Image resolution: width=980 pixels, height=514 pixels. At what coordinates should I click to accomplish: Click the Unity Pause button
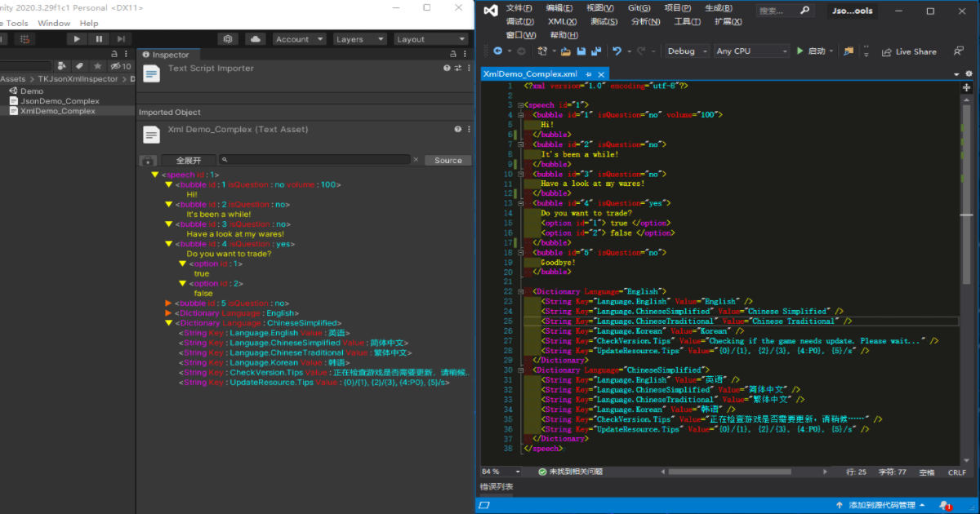coord(99,39)
